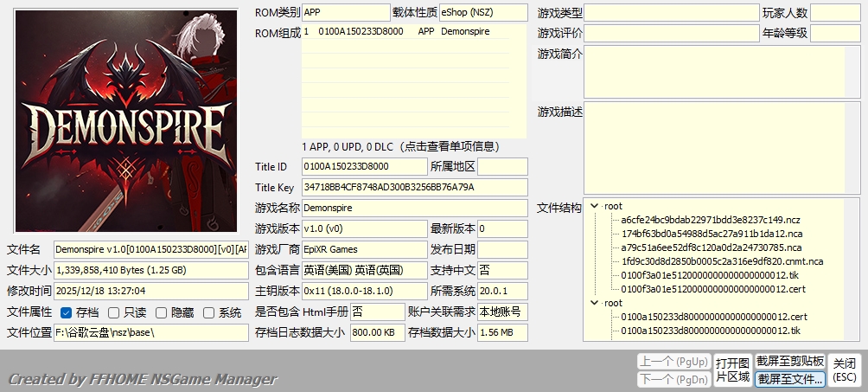Click the Title ID field
Viewport: 868px width, 392px height.
(364, 166)
